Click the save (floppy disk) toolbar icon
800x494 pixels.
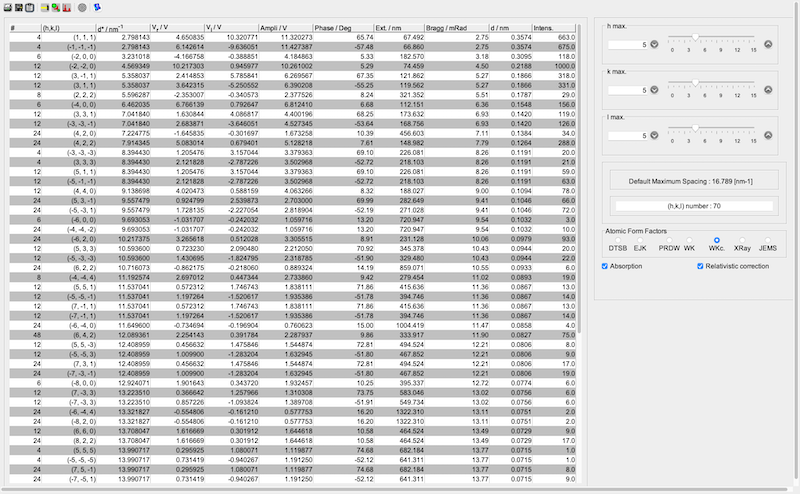[x=19, y=8]
